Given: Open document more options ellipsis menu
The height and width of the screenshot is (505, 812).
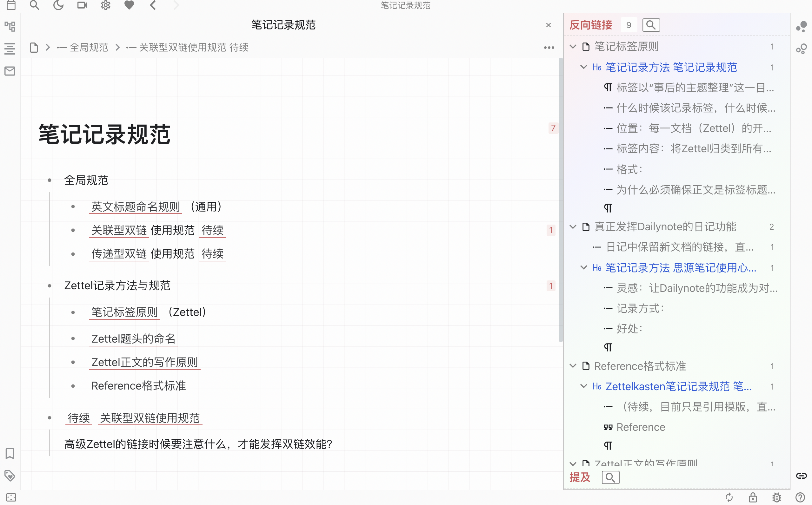Looking at the screenshot, I should point(549,48).
